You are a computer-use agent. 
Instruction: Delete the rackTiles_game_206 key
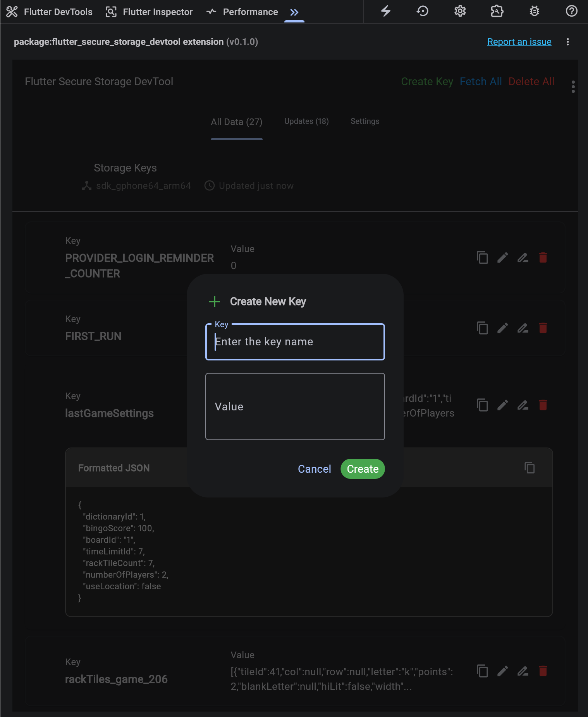coord(543,671)
